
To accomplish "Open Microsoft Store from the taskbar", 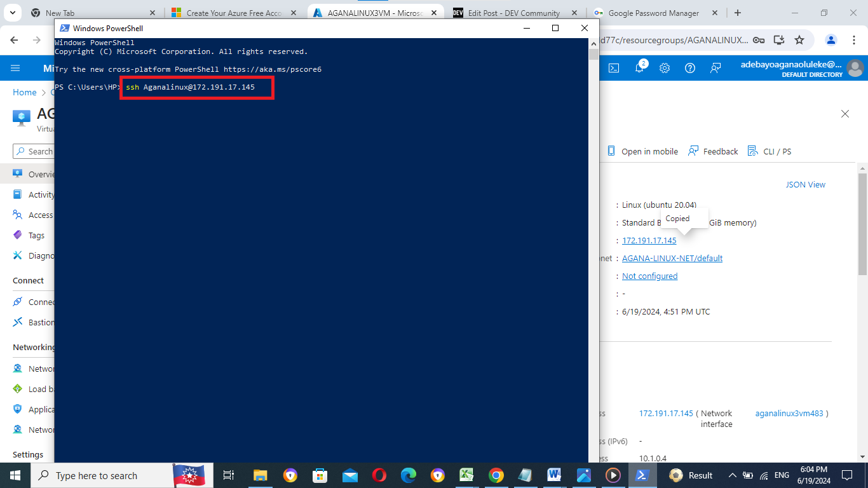I will point(320,475).
